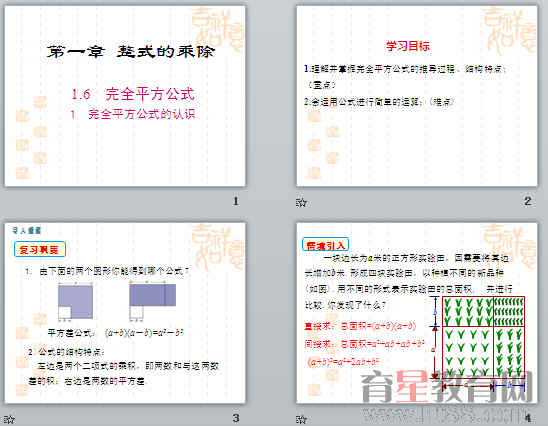Select the L-shaped purple figure on slide 3
The height and width of the screenshot is (426, 548).
tap(75, 302)
